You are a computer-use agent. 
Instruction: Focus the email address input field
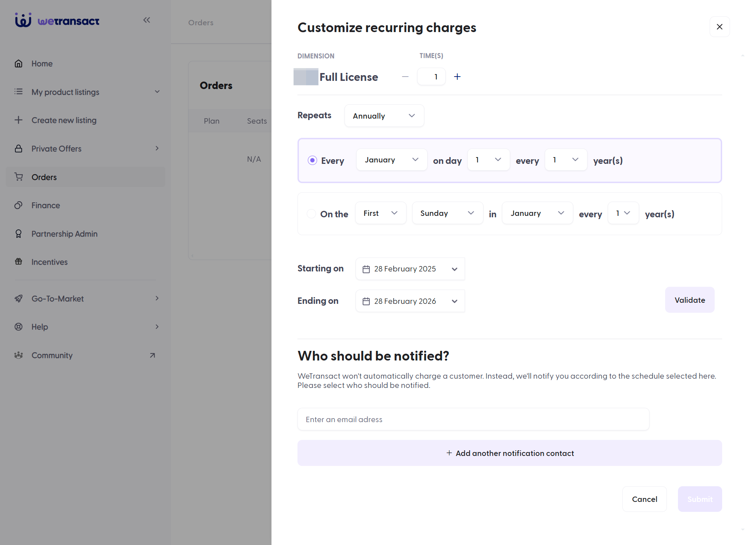(473, 419)
